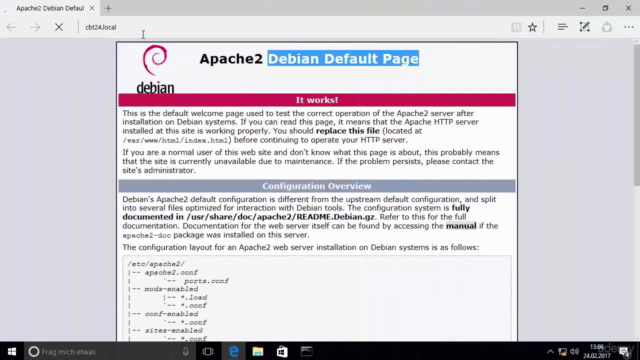Restore down the Edge window
Image resolution: width=640 pixels, height=360 pixels.
[x=605, y=8]
